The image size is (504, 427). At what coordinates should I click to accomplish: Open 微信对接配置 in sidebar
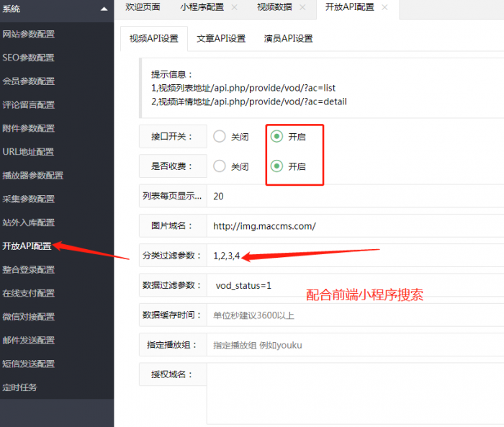tap(28, 317)
